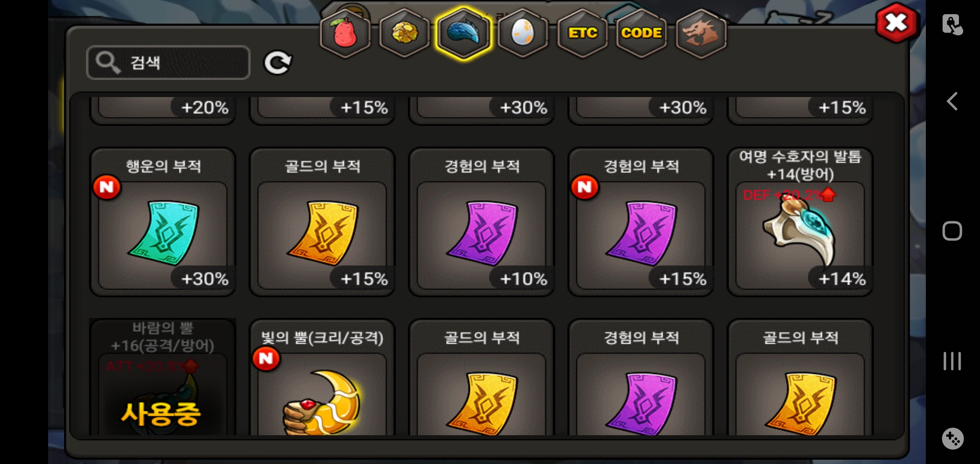The width and height of the screenshot is (980, 464).
Task: Open the game controller tools icon
Action: pos(952,439)
